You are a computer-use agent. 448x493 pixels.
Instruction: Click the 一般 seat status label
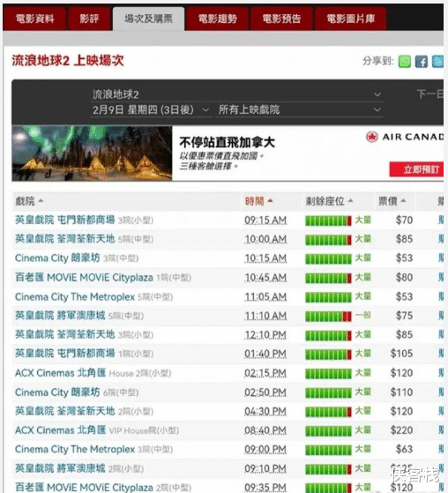coord(363,315)
